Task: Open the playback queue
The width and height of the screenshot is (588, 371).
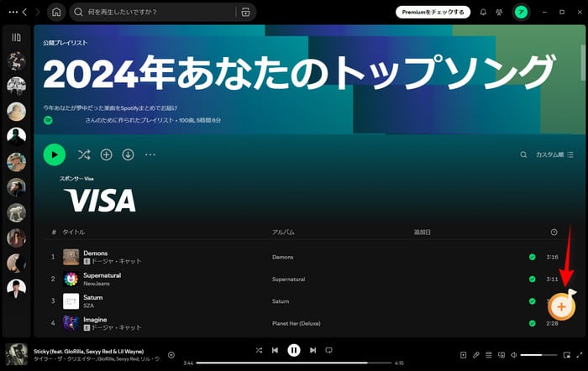Action: click(x=489, y=355)
